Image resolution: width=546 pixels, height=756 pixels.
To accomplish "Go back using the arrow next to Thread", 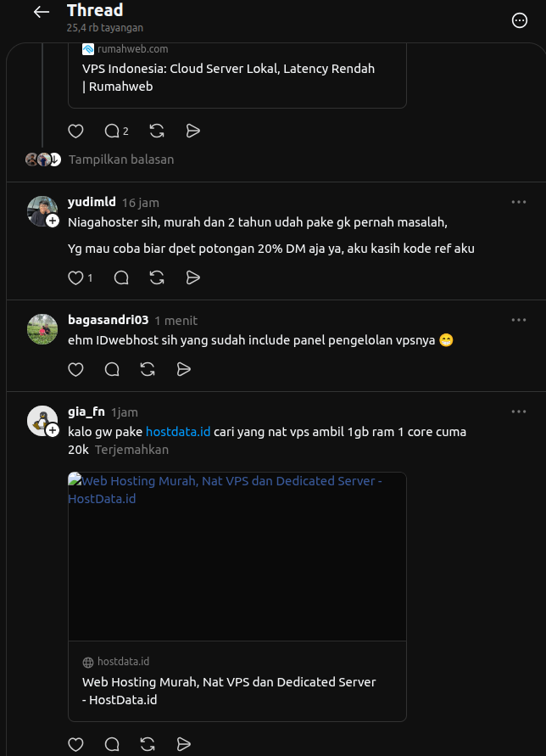I will tap(42, 12).
